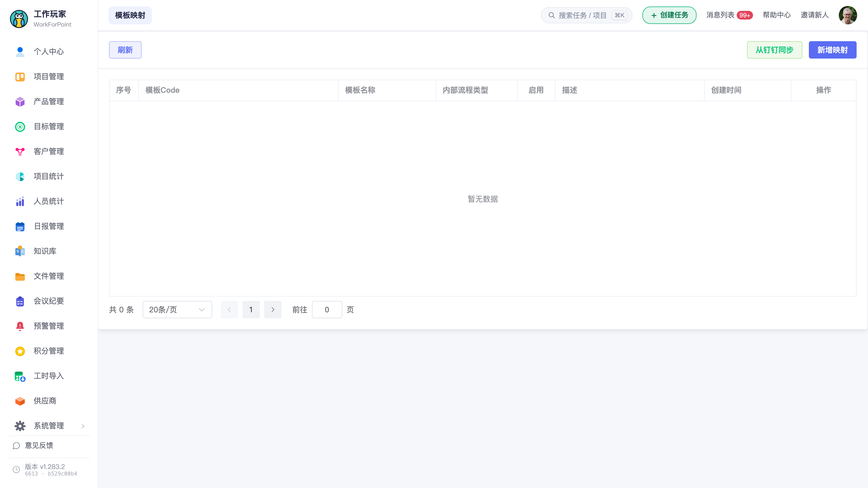Click the version clock icon
This screenshot has width=868, height=488.
(16, 470)
